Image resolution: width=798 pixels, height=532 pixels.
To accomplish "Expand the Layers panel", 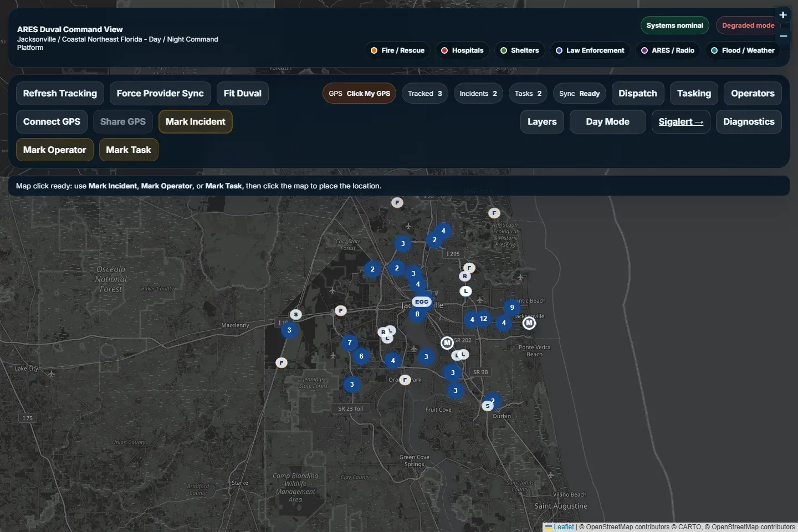I will tap(542, 122).
